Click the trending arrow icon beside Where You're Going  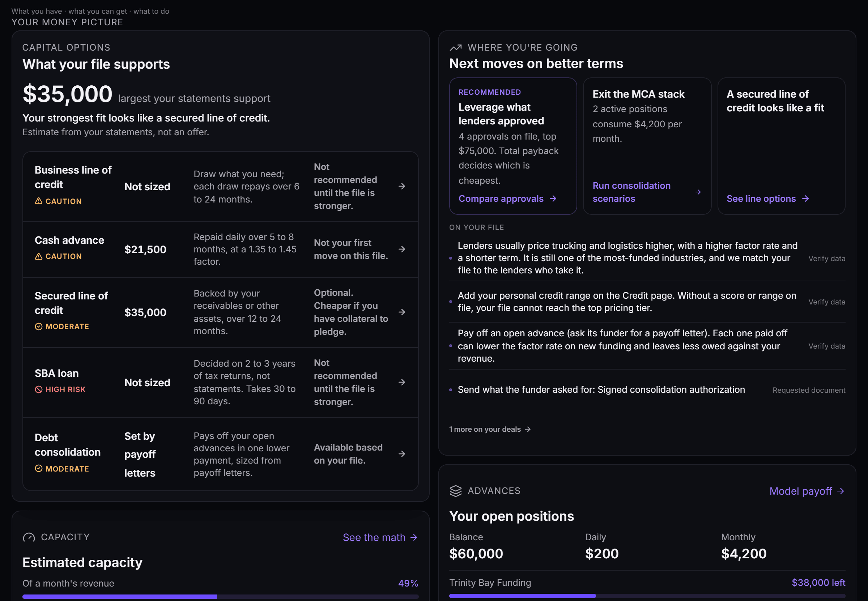(x=456, y=47)
